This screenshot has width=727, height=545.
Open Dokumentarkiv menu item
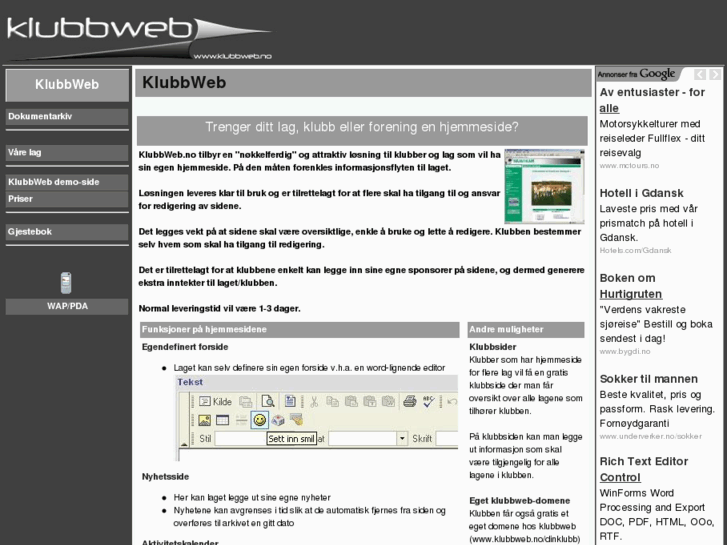coord(67,116)
